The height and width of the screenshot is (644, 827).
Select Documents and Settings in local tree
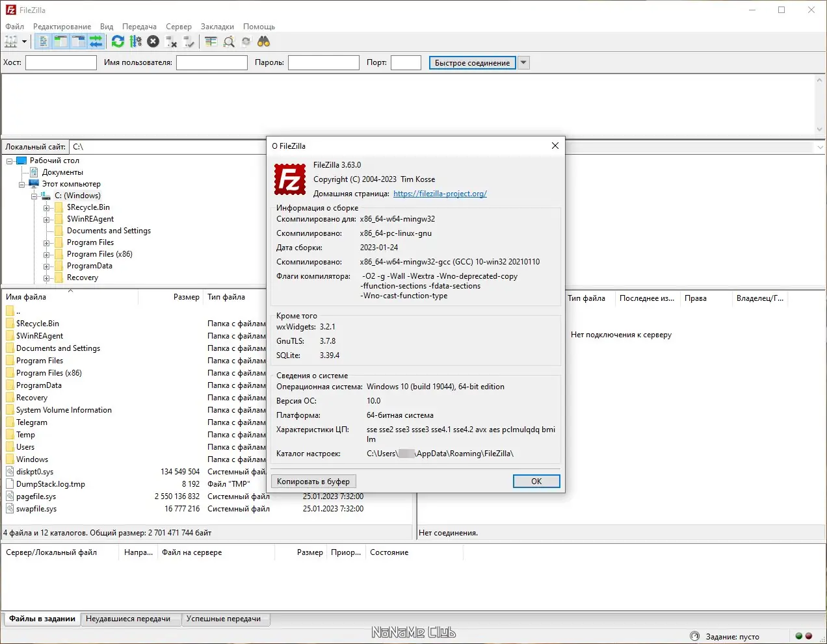(109, 231)
